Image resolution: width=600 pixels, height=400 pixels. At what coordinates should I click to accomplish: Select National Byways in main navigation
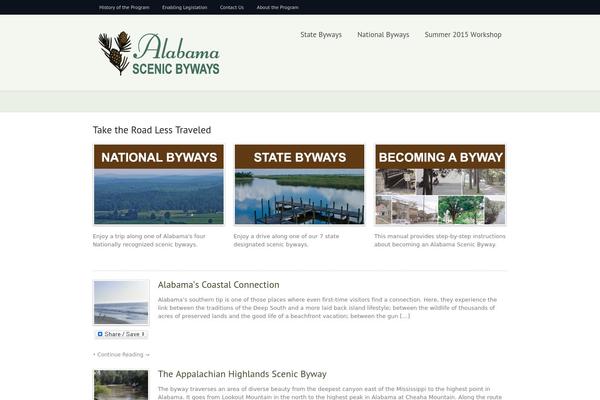click(x=383, y=35)
